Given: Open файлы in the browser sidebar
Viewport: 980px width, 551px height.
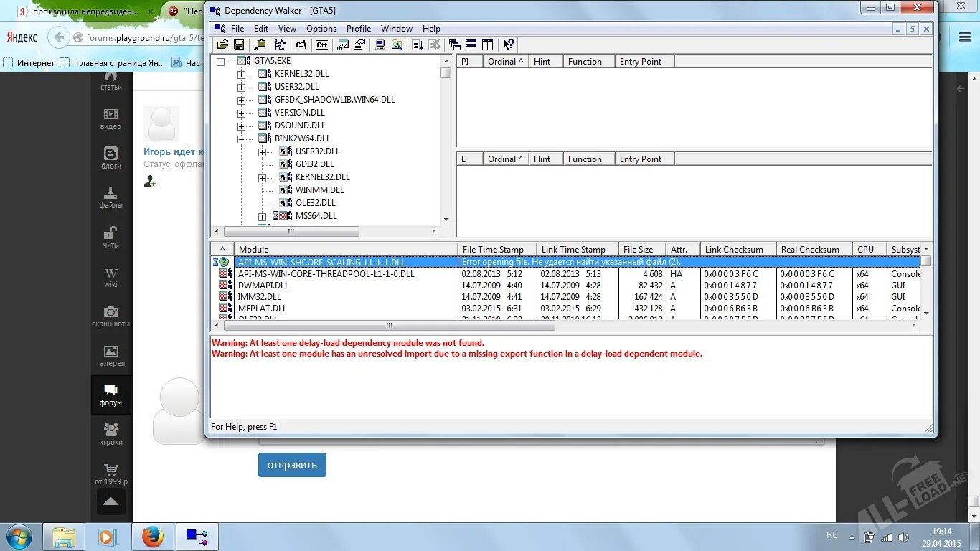Looking at the screenshot, I should (x=110, y=198).
